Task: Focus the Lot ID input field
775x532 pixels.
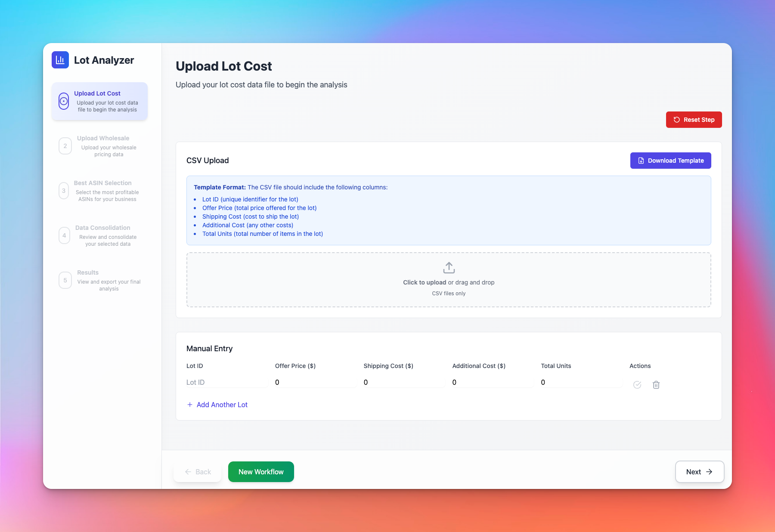Action: click(227, 382)
